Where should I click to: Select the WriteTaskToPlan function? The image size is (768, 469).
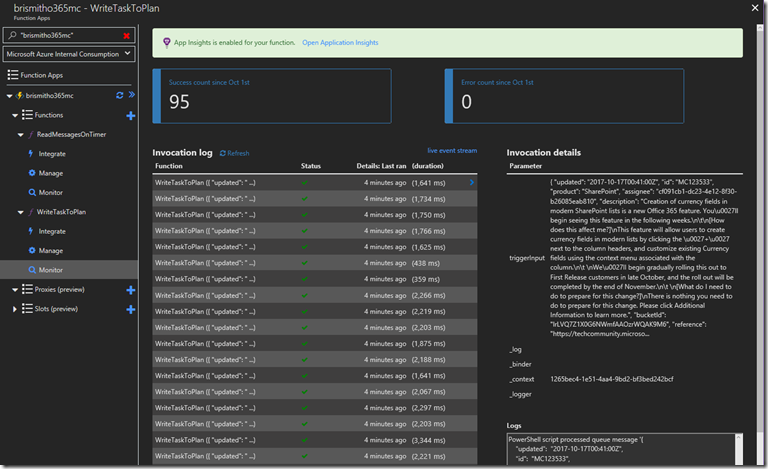tap(61, 212)
